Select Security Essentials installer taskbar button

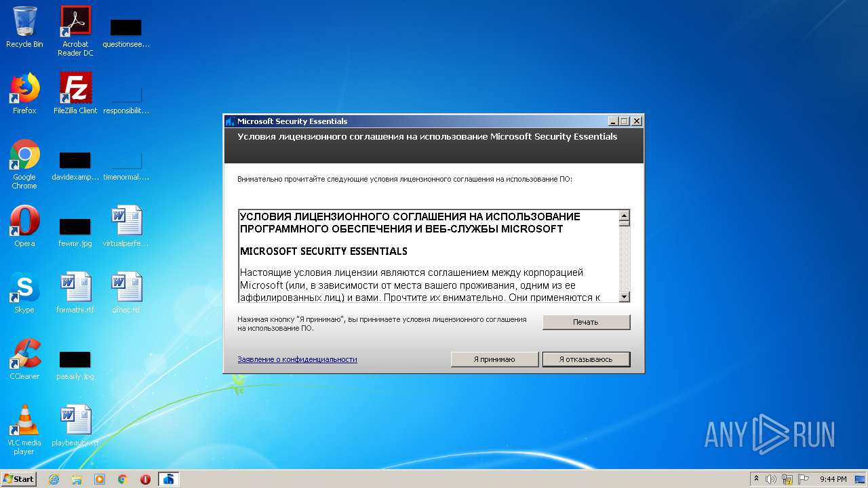(x=169, y=479)
